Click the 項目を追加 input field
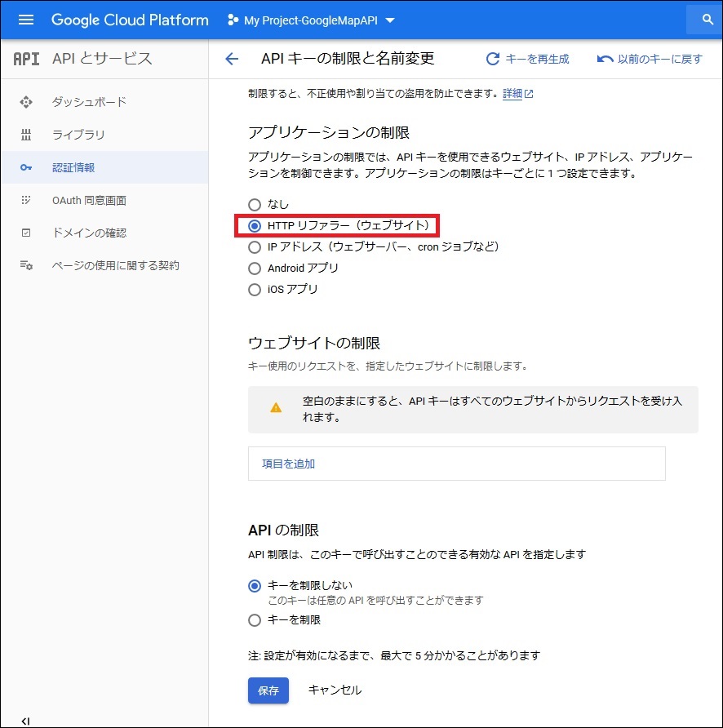Screen dimensions: 723x728 click(456, 464)
